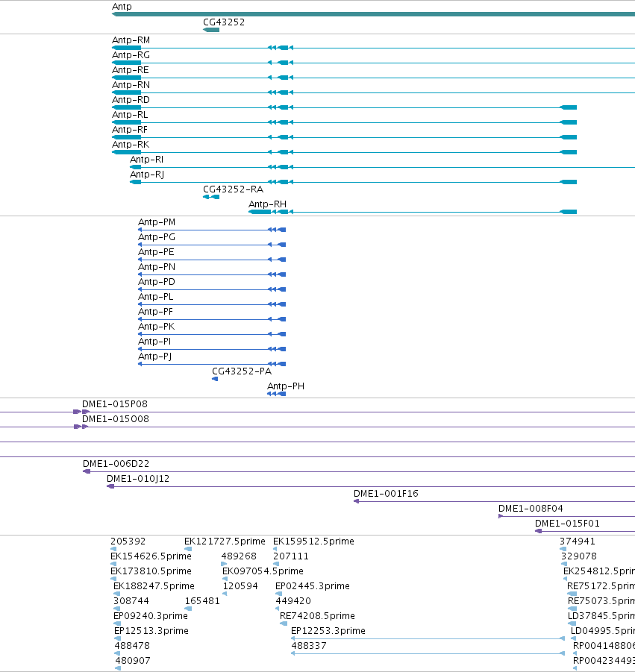Select the Antp-RH right-end exon block

569,212
